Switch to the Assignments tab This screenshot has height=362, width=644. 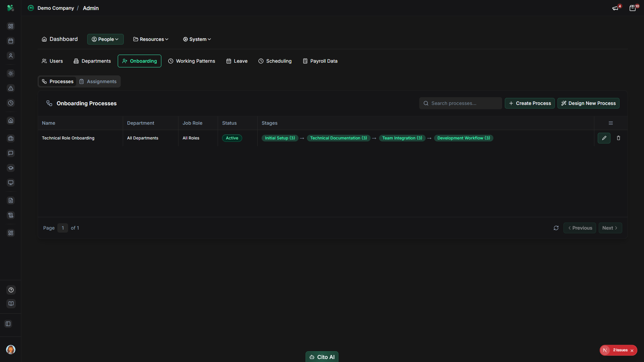click(98, 81)
